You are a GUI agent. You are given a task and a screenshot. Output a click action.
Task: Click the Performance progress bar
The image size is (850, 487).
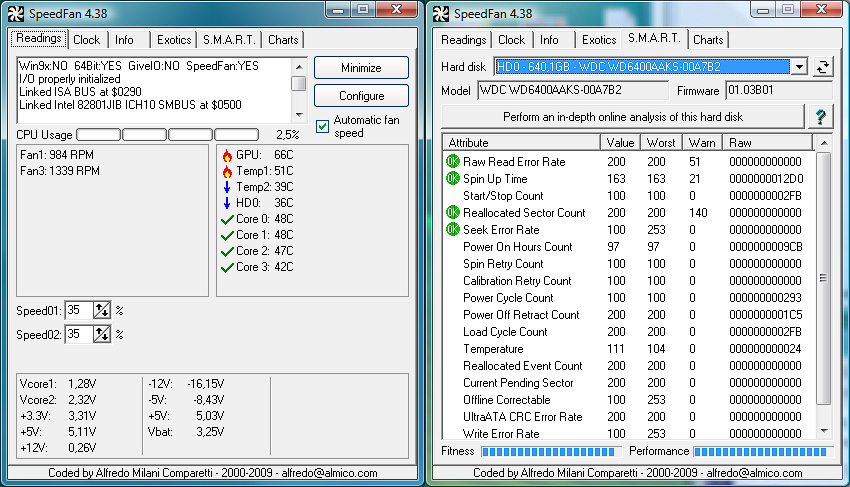[x=762, y=451]
